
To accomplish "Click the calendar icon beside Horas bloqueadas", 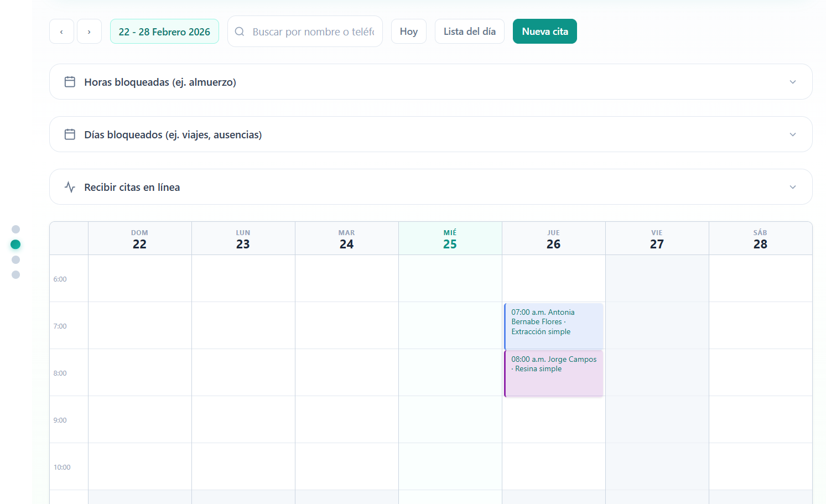I will [70, 81].
